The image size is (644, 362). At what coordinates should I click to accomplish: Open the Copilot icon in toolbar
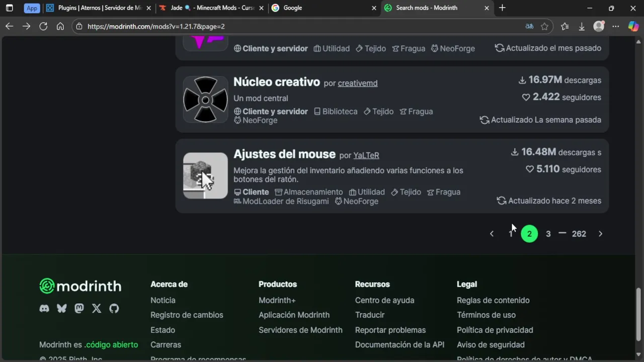click(x=633, y=27)
